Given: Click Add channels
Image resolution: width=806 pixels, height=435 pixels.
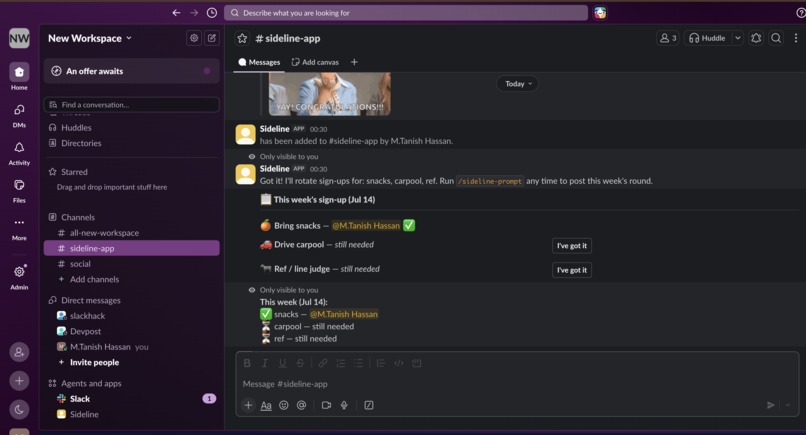Looking at the screenshot, I should coord(94,279).
